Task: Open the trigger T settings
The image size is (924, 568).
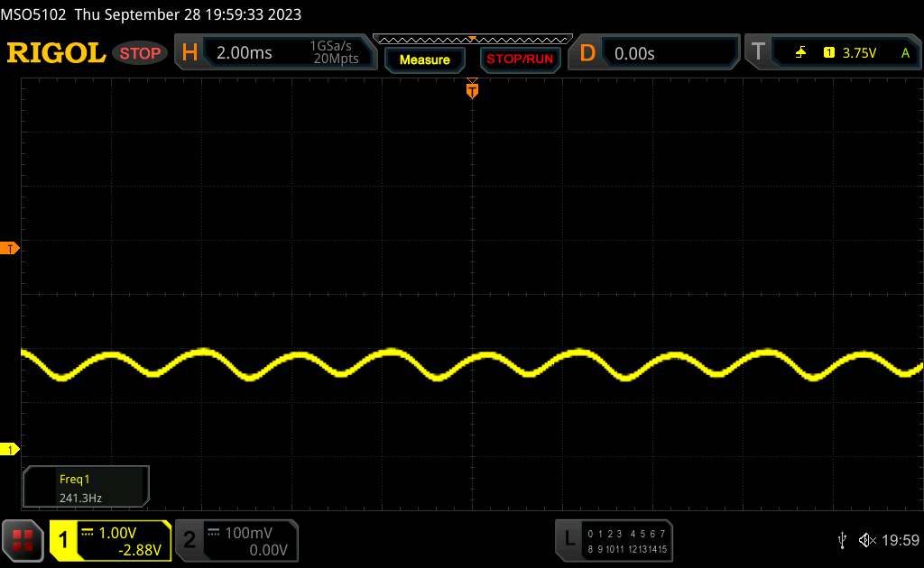Action: (758, 51)
